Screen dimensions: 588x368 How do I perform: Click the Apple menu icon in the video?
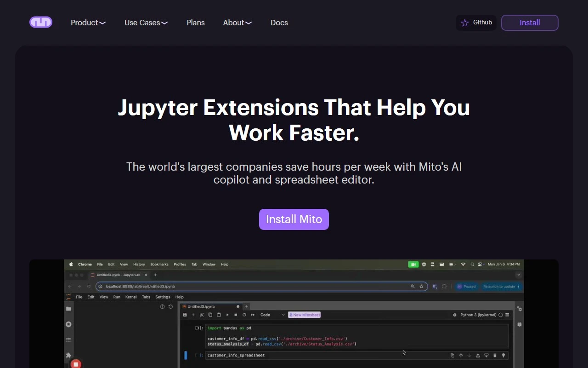tap(71, 264)
